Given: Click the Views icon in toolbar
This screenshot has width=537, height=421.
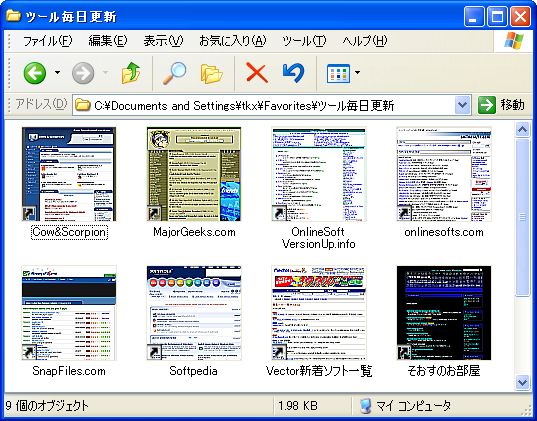Looking at the screenshot, I should 338,73.
